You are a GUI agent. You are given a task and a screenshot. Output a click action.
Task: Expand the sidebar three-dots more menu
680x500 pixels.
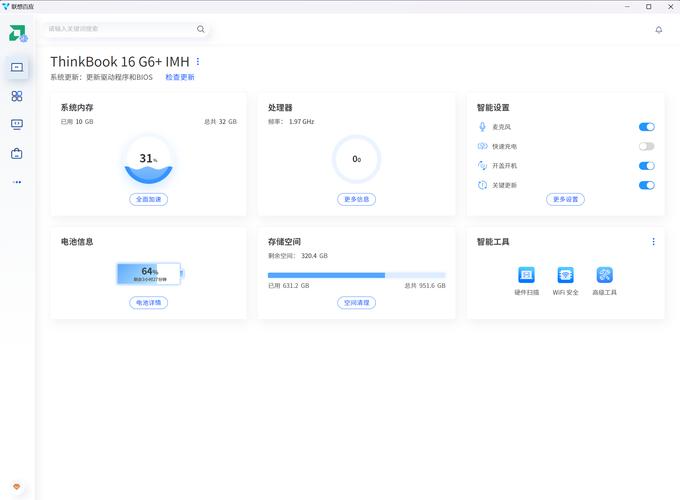click(17, 182)
